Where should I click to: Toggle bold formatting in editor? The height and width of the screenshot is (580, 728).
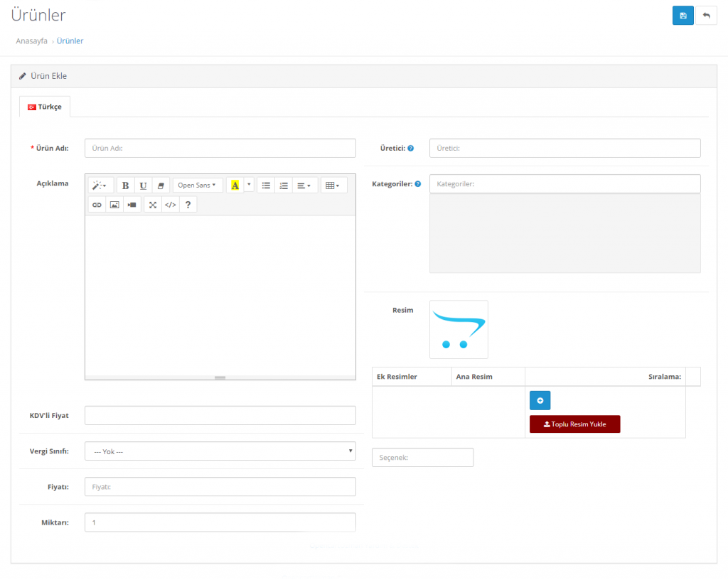tap(125, 186)
